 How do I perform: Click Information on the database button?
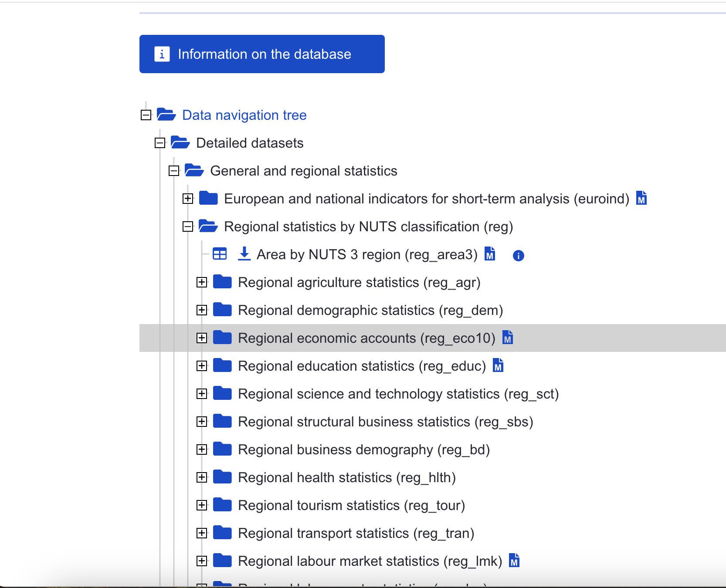pos(262,54)
